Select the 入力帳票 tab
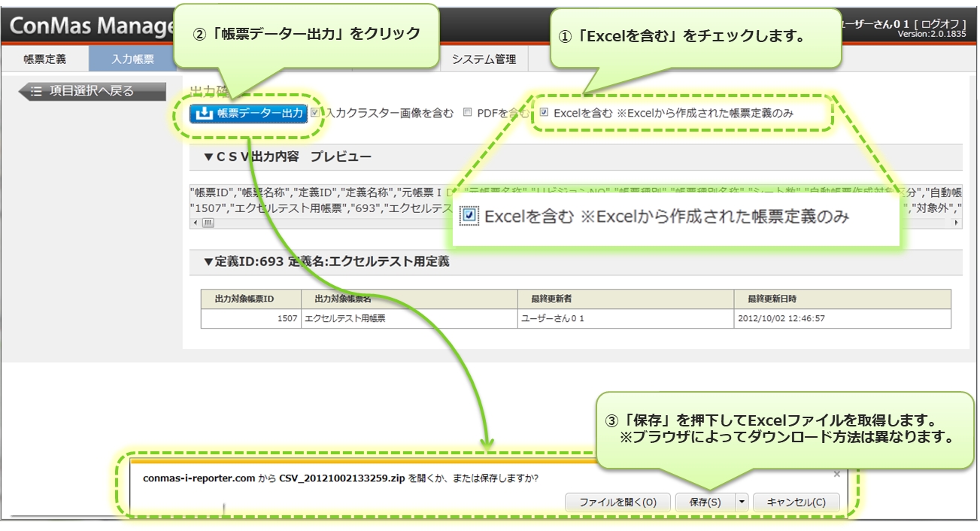Screen dimensions: 980x531 click(132, 59)
